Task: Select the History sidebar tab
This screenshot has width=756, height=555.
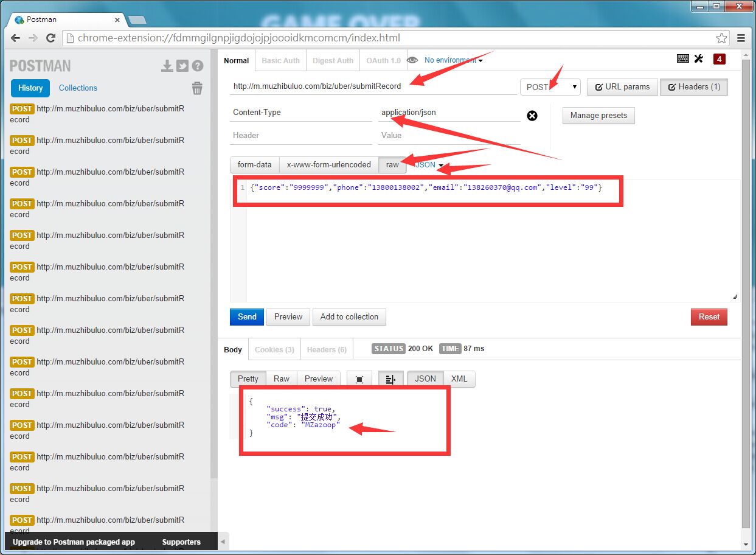Action: pos(30,88)
